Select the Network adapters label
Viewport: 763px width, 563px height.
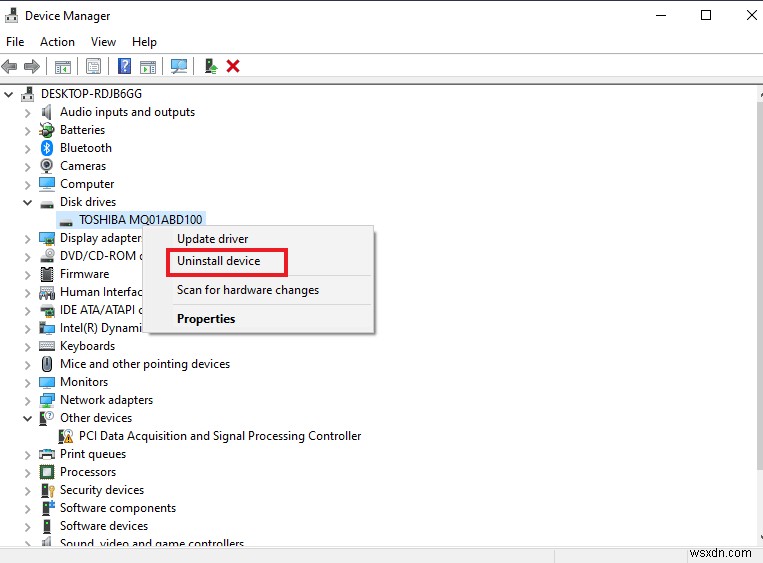[107, 400]
